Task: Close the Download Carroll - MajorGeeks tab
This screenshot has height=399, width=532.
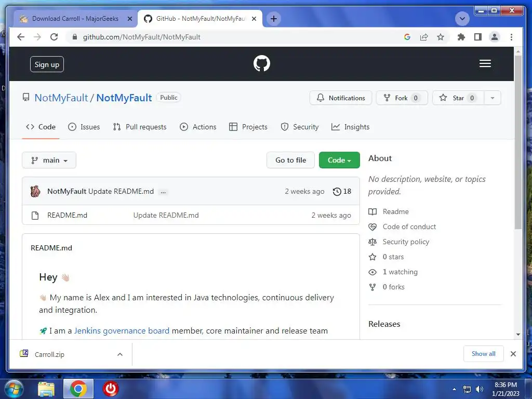Action: pos(129,19)
